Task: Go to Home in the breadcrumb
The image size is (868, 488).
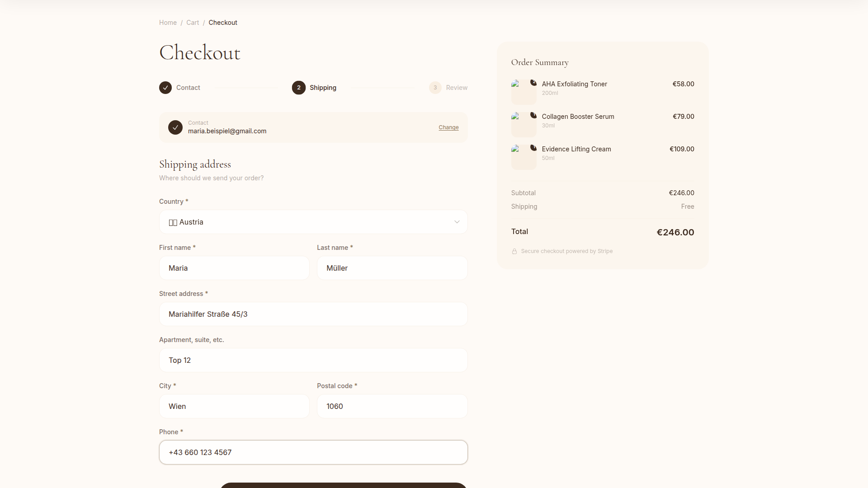Action: pyautogui.click(x=168, y=23)
